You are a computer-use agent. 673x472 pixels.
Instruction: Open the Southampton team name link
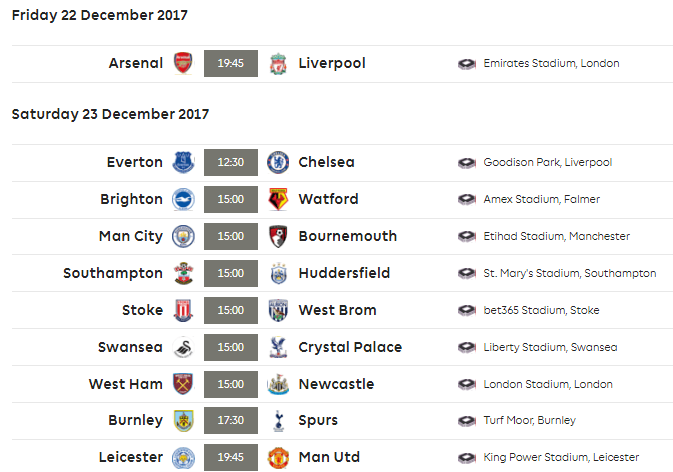click(113, 273)
